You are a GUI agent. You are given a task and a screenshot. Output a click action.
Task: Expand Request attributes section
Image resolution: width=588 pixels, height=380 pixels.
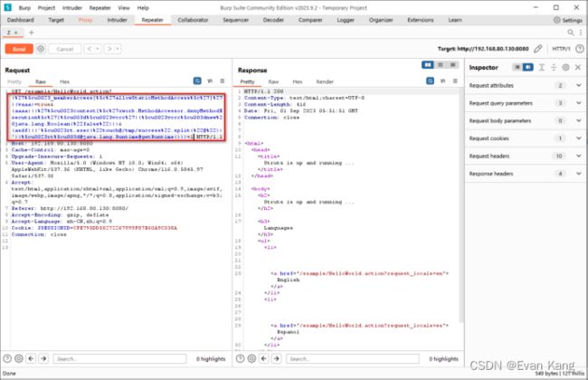click(x=525, y=86)
